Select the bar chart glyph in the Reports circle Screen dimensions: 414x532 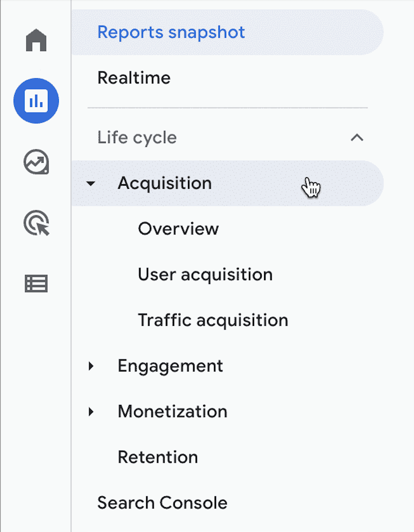pos(36,100)
